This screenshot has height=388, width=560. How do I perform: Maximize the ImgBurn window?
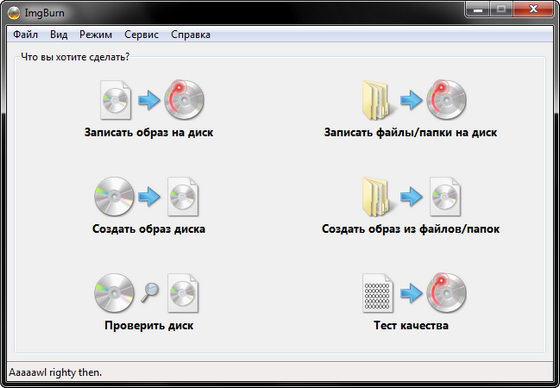(501, 9)
